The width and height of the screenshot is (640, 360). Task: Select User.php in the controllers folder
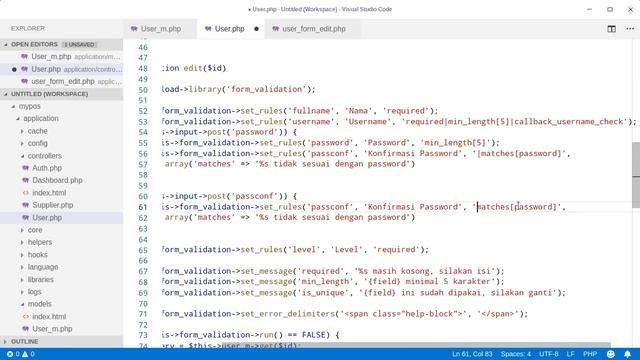[x=61, y=218]
